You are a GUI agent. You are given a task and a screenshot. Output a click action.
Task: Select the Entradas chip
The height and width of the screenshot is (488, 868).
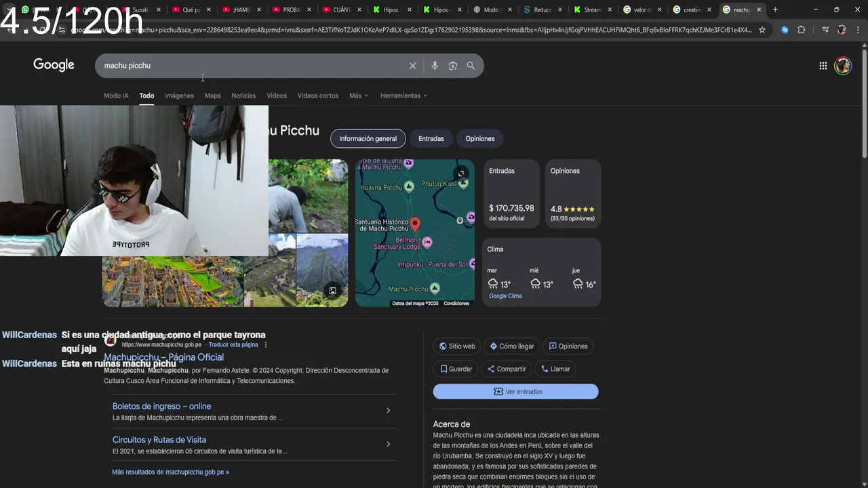point(431,138)
